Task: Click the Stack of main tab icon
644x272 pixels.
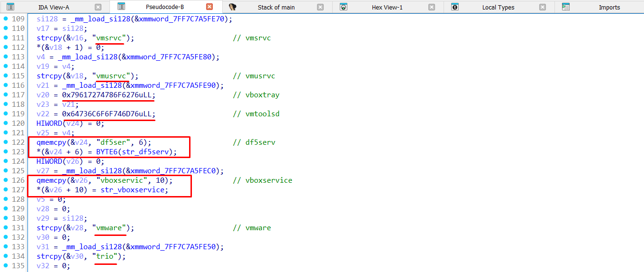Action: click(x=233, y=7)
